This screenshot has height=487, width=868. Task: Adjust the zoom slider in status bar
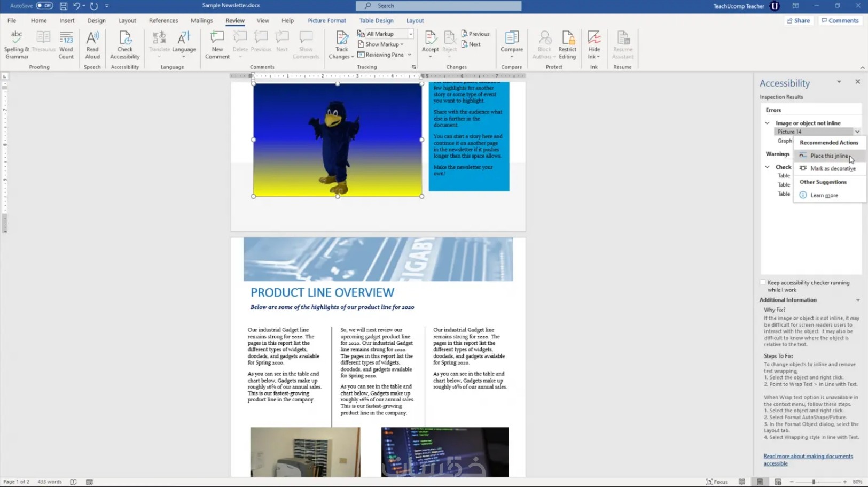(x=814, y=482)
